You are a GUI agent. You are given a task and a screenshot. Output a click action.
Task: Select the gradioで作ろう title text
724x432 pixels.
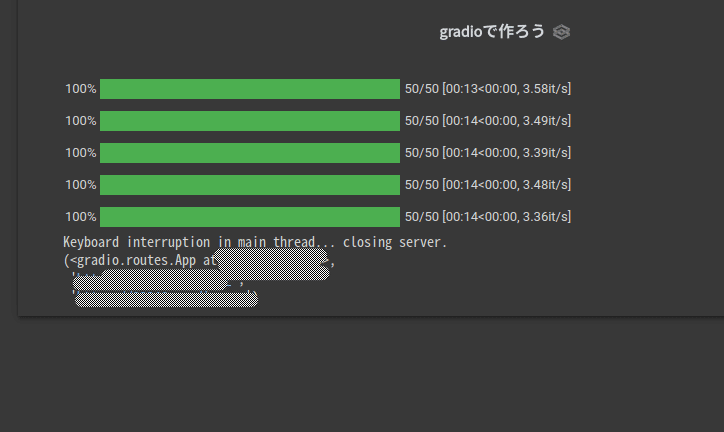click(492, 32)
